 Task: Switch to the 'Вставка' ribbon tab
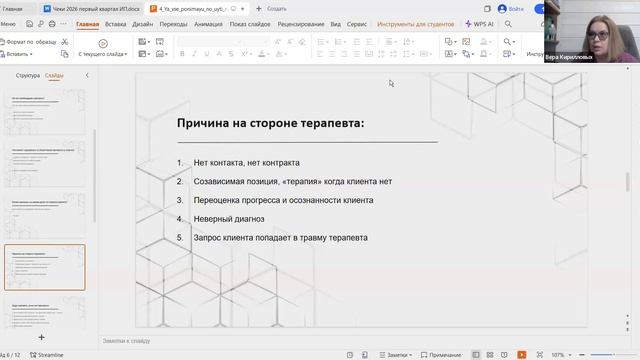(x=116, y=24)
